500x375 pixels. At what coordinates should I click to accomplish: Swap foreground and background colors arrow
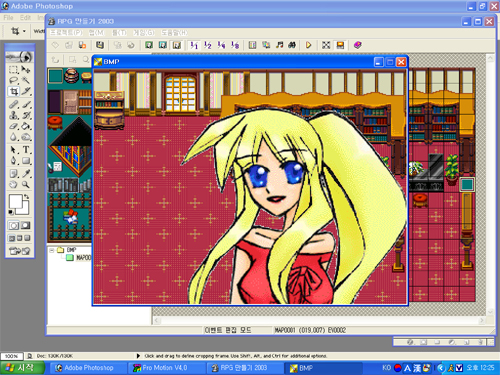(x=27, y=197)
